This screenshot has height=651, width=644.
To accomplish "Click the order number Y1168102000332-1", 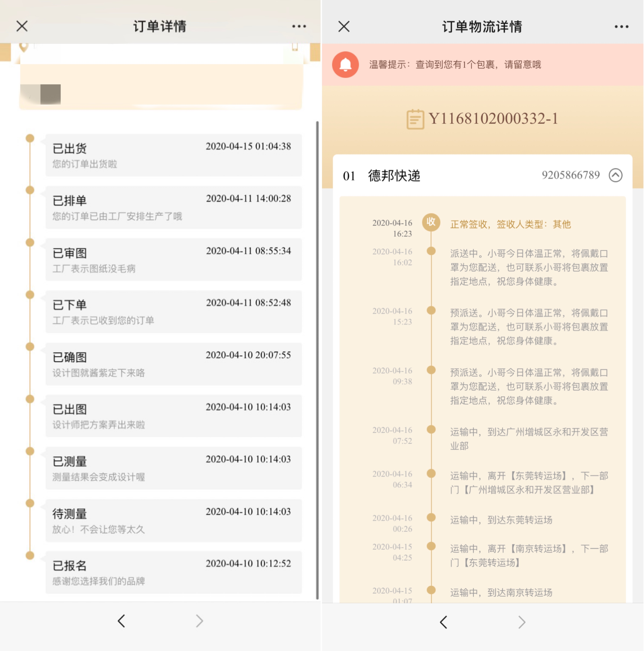I will point(493,119).
